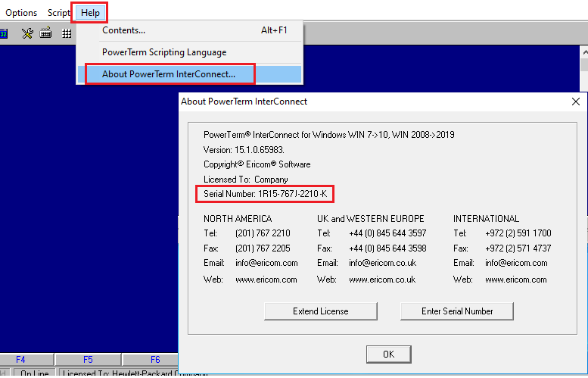The height and width of the screenshot is (378, 588).
Task: Click the F5 function key button
Action: tap(88, 360)
